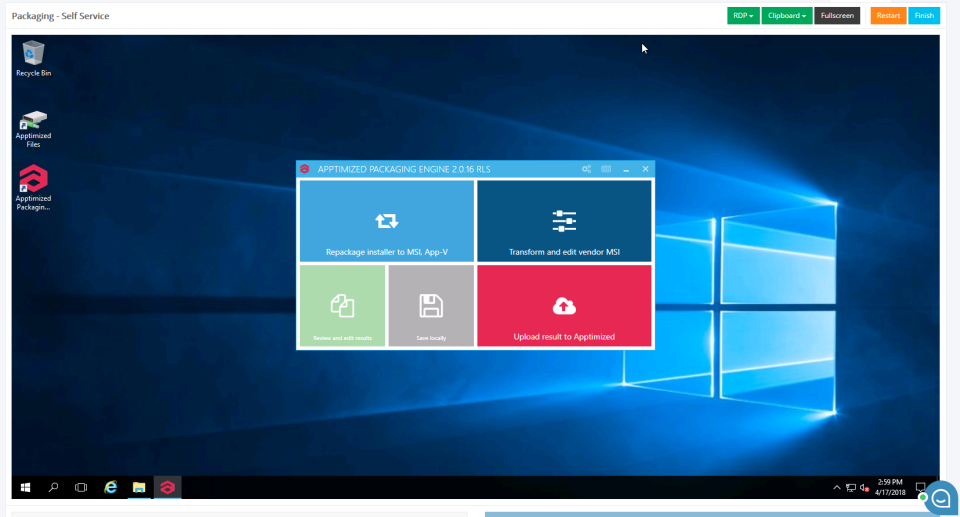The width and height of the screenshot is (960, 517).
Task: Close the Packaging Engine window
Action: [x=645, y=169]
